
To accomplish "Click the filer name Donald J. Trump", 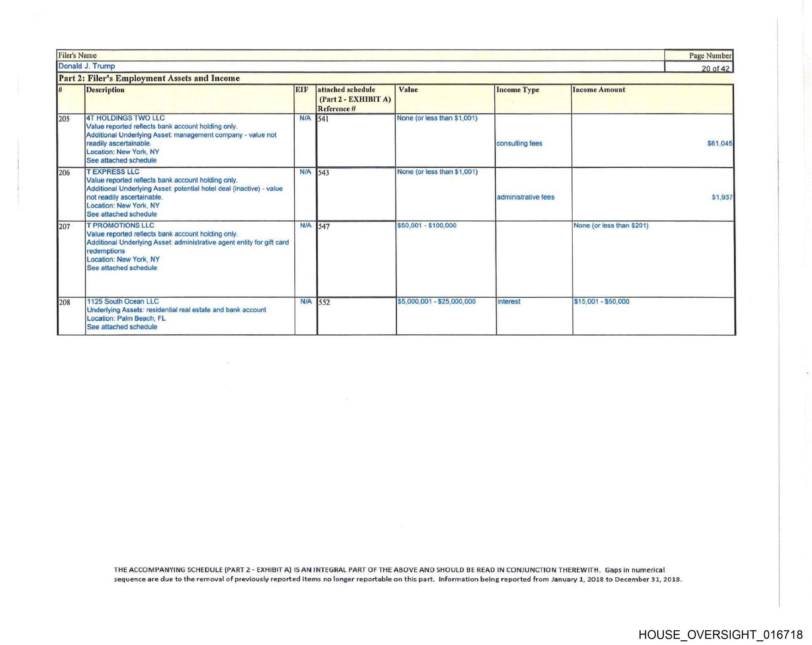I will [x=87, y=66].
